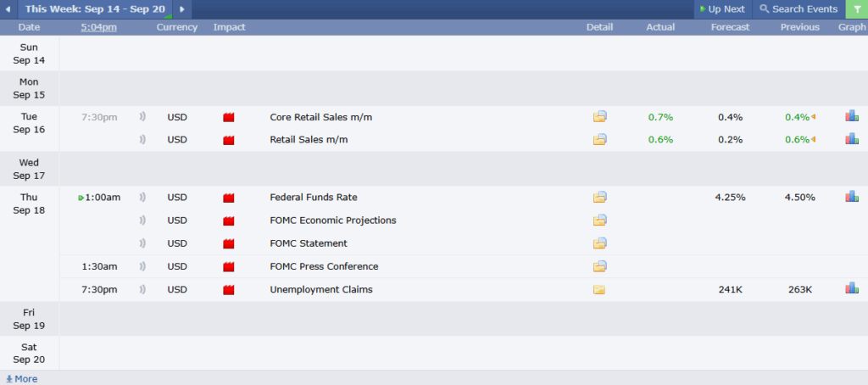Click Search Events button
The width and height of the screenshot is (868, 385).
798,9
